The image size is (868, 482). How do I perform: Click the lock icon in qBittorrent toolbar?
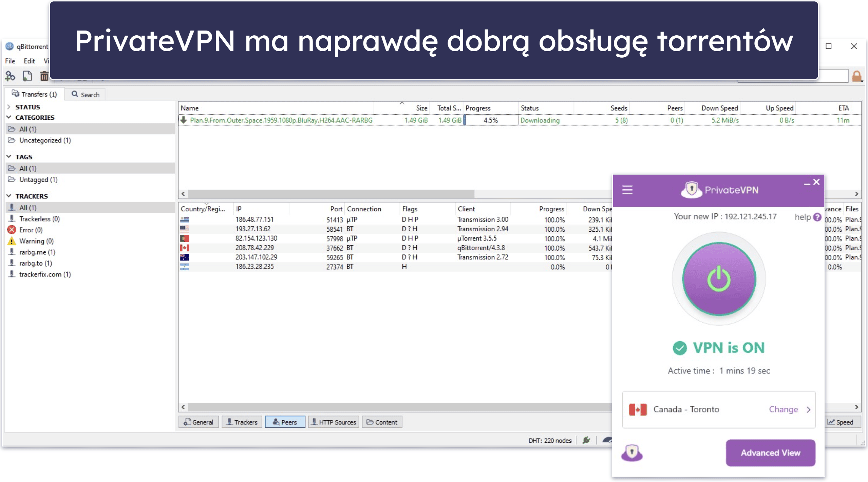click(857, 76)
